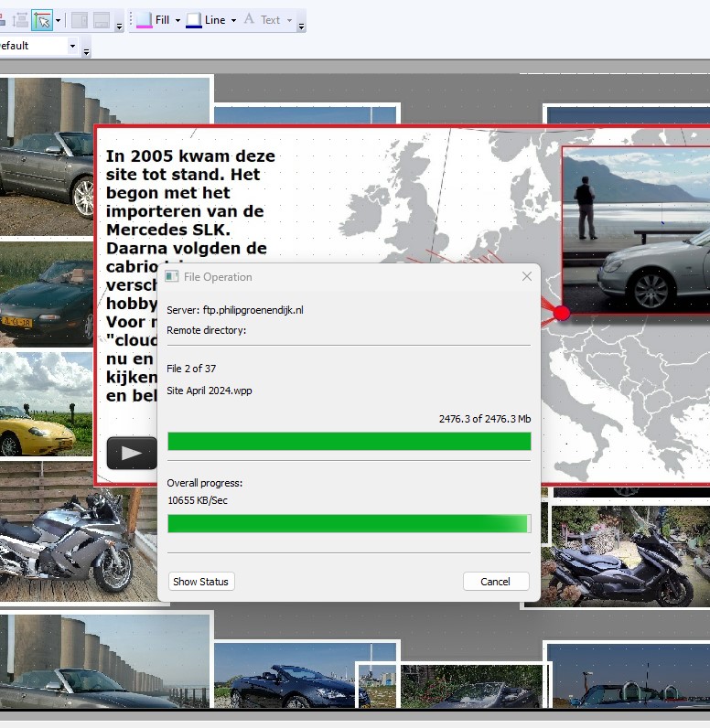Click the Line label in toolbar

click(x=215, y=20)
